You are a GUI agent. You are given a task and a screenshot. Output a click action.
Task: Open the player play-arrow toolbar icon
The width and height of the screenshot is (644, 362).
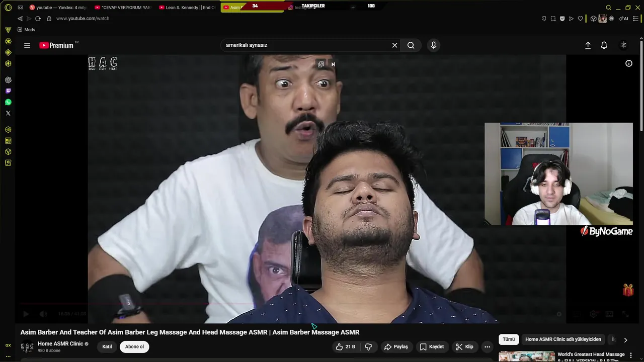[571, 19]
